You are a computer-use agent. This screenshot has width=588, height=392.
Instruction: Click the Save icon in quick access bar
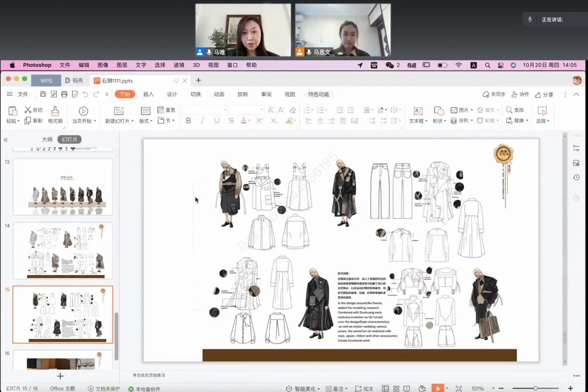(43, 94)
